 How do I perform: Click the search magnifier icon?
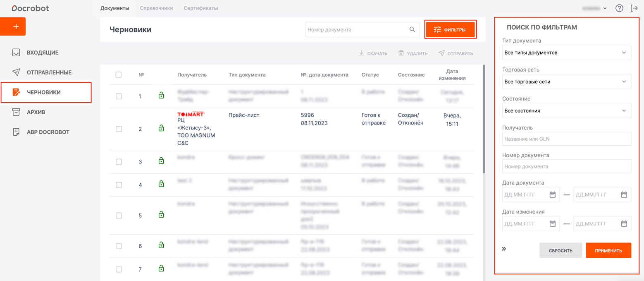coord(412,30)
